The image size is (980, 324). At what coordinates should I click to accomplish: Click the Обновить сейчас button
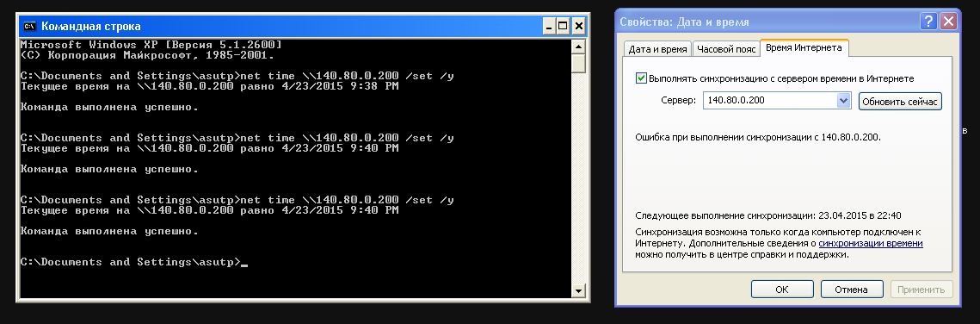(x=900, y=101)
